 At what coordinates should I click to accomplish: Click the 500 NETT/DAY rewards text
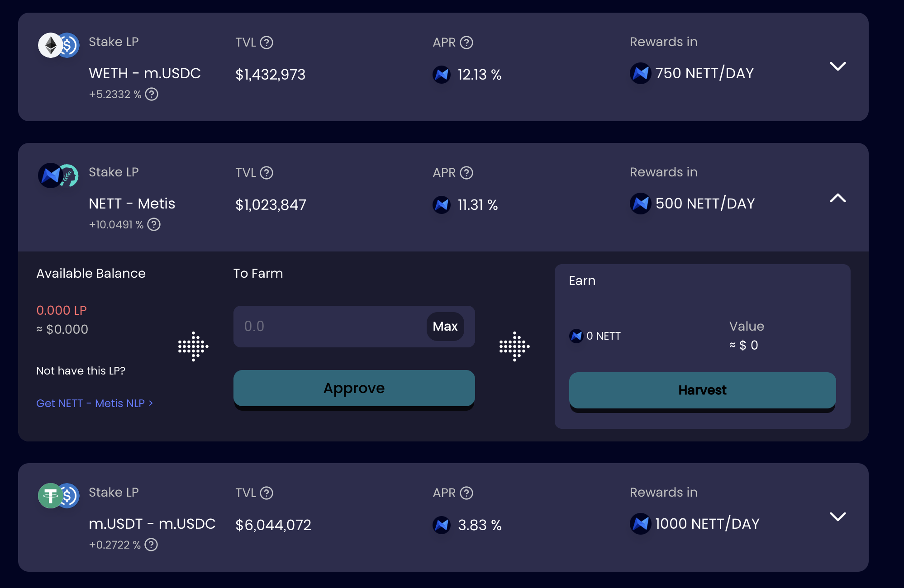point(705,204)
